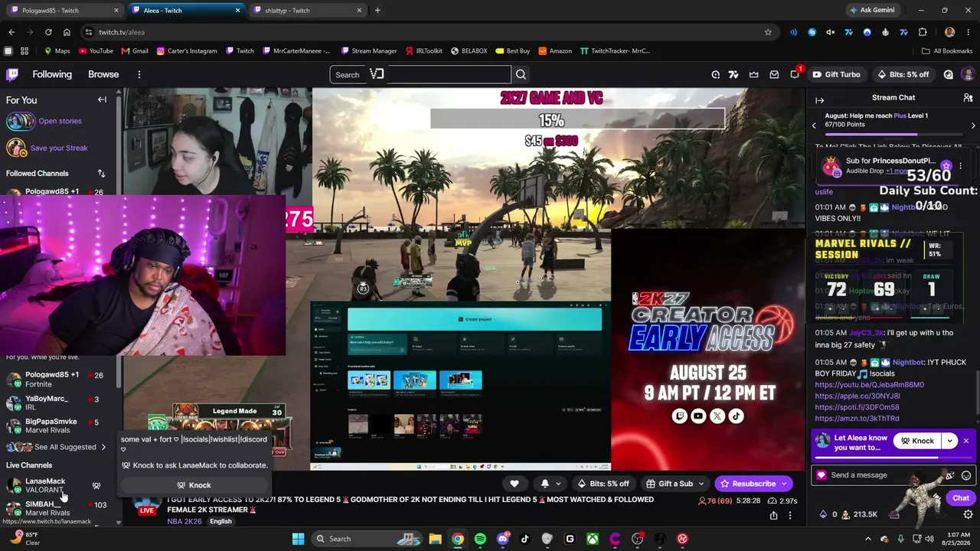The width and height of the screenshot is (980, 551).
Task: Click the top bar Bits: 5% off
Action: 903,74
